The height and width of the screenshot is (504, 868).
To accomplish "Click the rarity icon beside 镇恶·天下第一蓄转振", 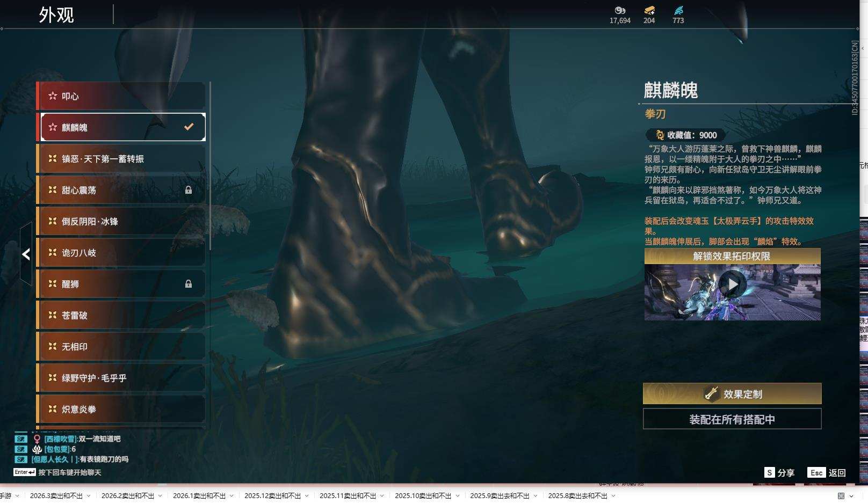I will 53,158.
